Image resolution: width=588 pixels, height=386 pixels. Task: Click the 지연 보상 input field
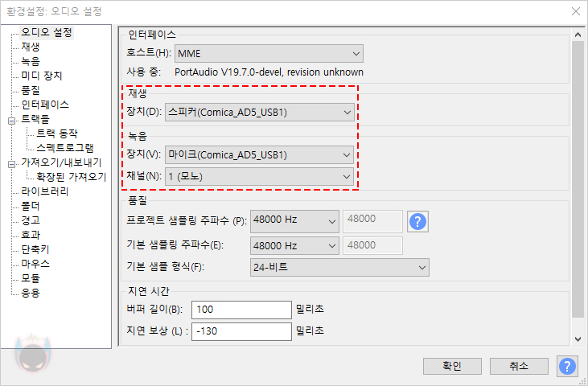pyautogui.click(x=241, y=331)
